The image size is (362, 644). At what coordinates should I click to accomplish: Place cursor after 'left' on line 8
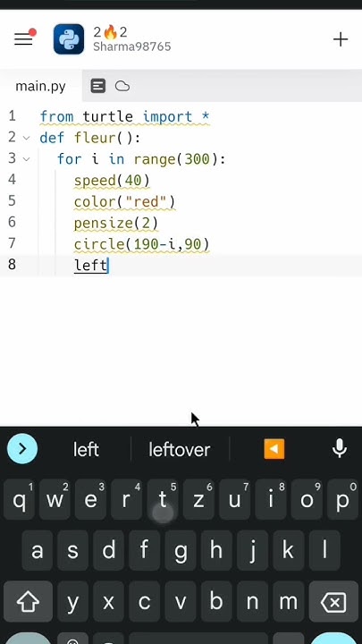tap(108, 266)
